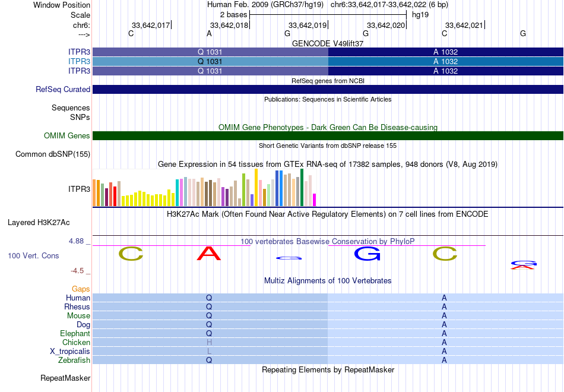Click Multiz Alignments of 100 Vertebrates title
Screen dimensions: 564x392
tap(328, 281)
